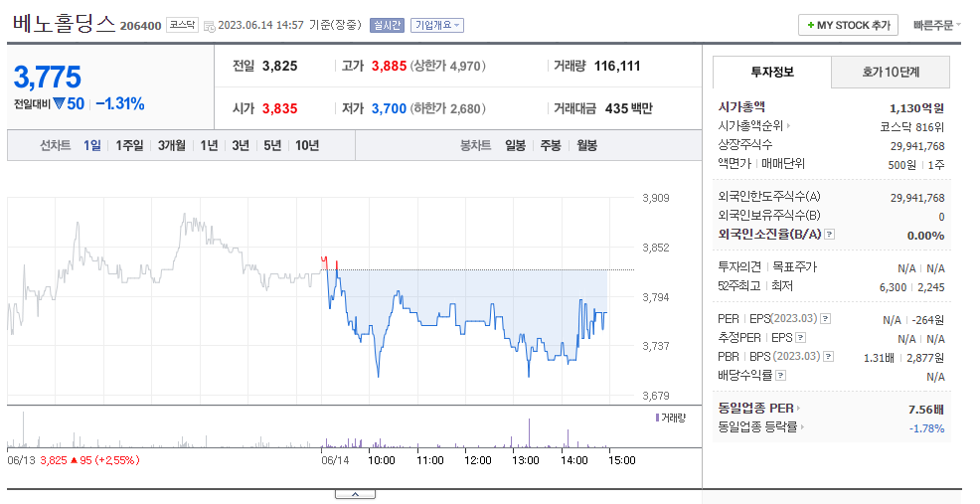980x504 pixels.
Task: Show the 주봉 candlestick chart
Action: [550, 146]
